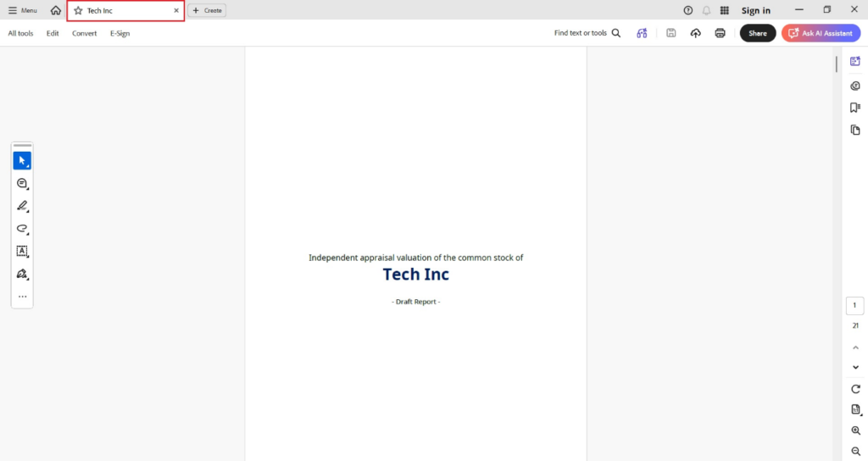Image resolution: width=868 pixels, height=461 pixels.
Task: Open Ask AI Assistant
Action: 821,33
